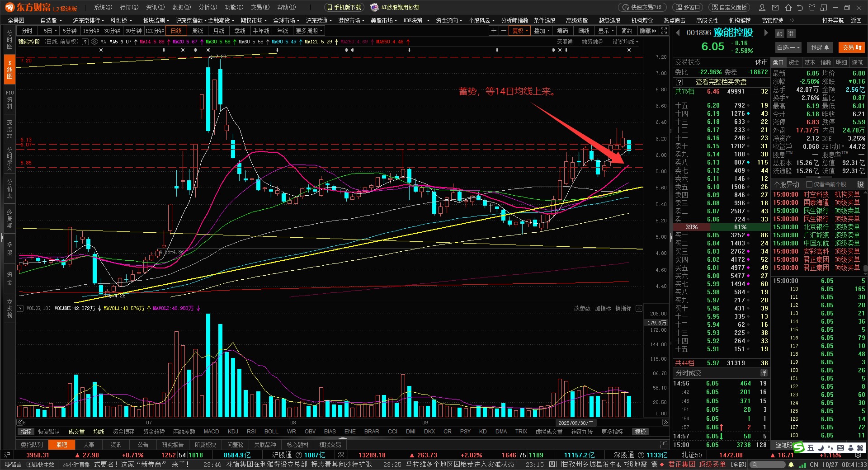The width and height of the screenshot is (868, 470).
Task: Toggle the 隐藏 side panel button
Action: [648, 31]
